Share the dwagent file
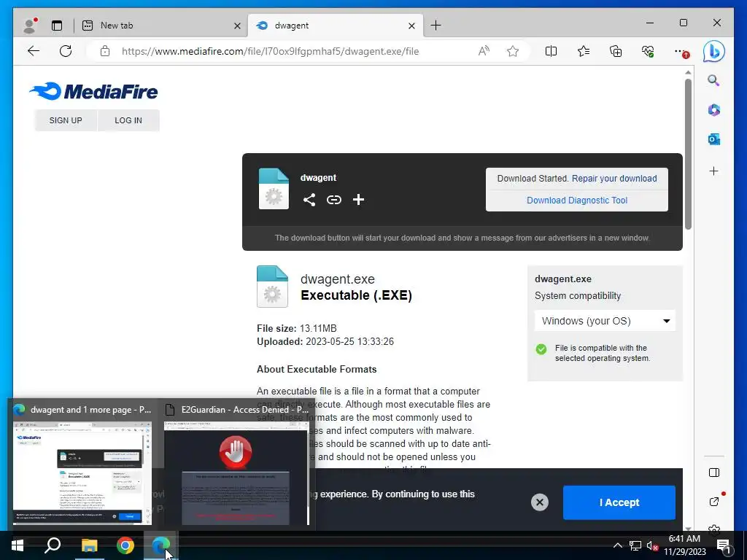747x560 pixels. pos(309,200)
